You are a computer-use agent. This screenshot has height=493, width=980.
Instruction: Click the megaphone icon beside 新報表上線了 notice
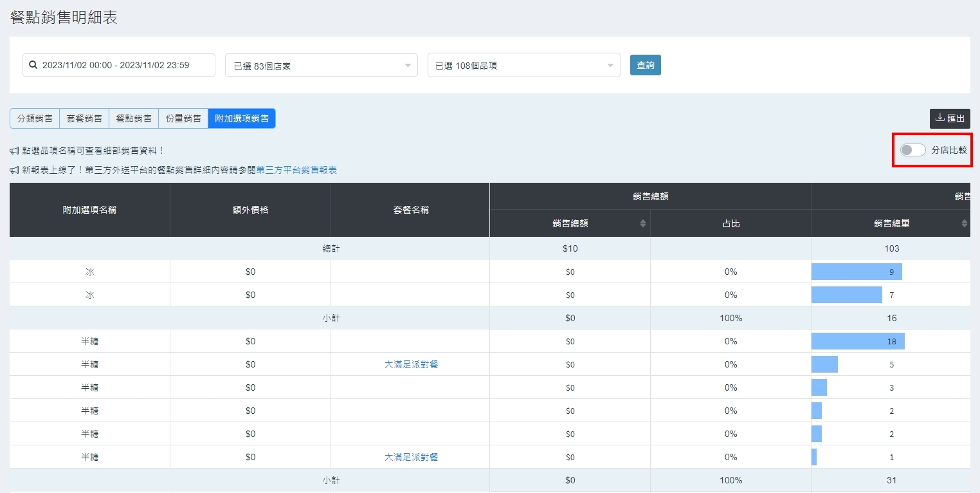14,171
